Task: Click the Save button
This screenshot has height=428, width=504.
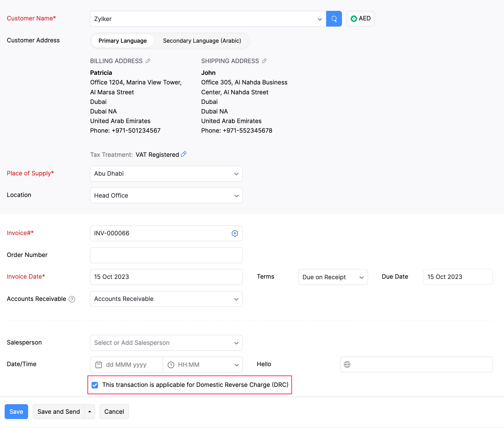Action: pyautogui.click(x=16, y=412)
